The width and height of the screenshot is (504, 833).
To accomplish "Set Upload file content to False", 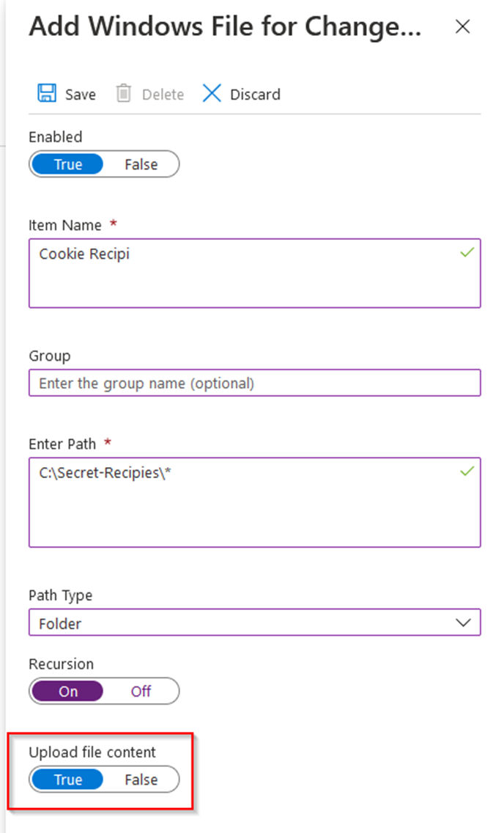I will pos(141,779).
